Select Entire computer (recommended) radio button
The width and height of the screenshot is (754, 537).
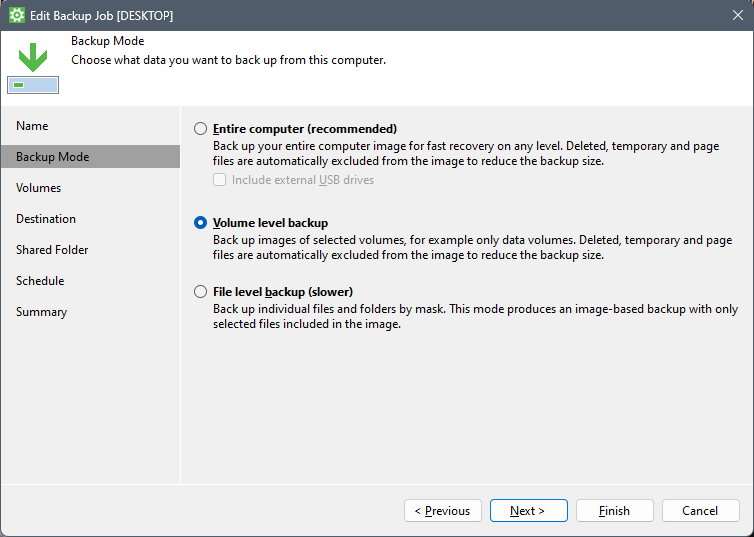click(201, 129)
